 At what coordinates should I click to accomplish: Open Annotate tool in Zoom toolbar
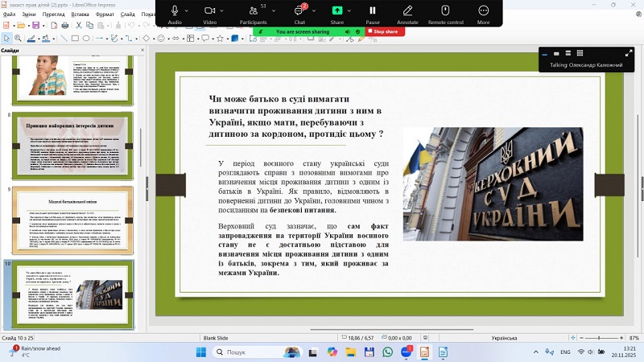pyautogui.click(x=407, y=11)
